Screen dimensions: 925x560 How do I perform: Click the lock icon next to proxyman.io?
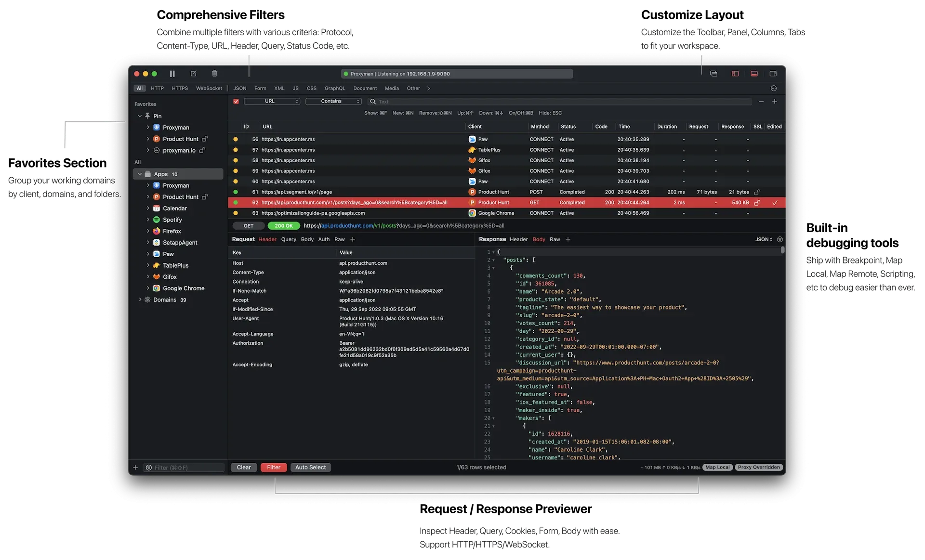pos(202,150)
